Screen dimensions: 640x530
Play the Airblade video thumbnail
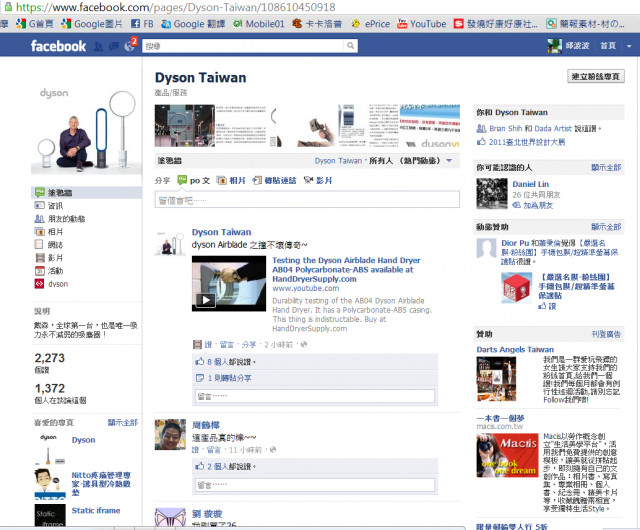(229, 283)
